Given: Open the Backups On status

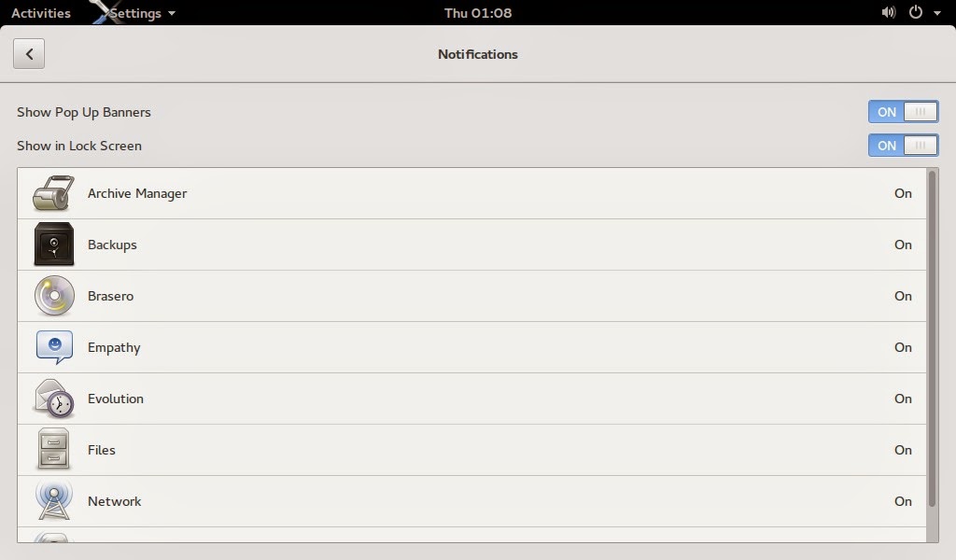Looking at the screenshot, I should click(x=903, y=245).
